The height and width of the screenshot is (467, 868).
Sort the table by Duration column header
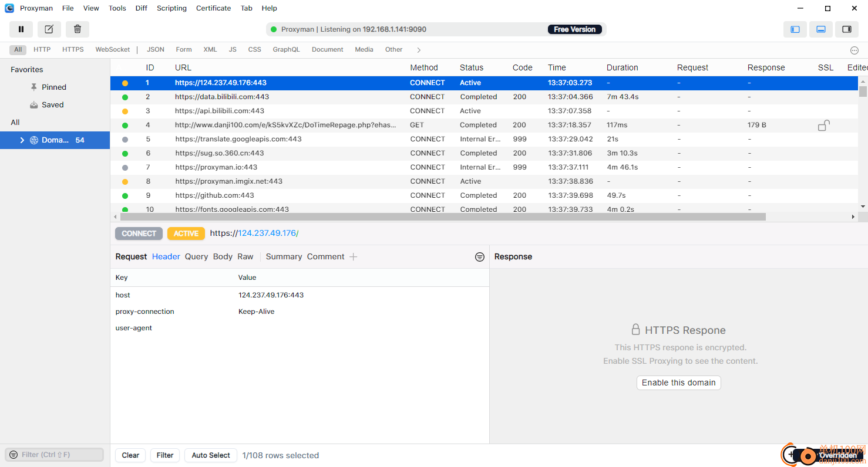[623, 67]
